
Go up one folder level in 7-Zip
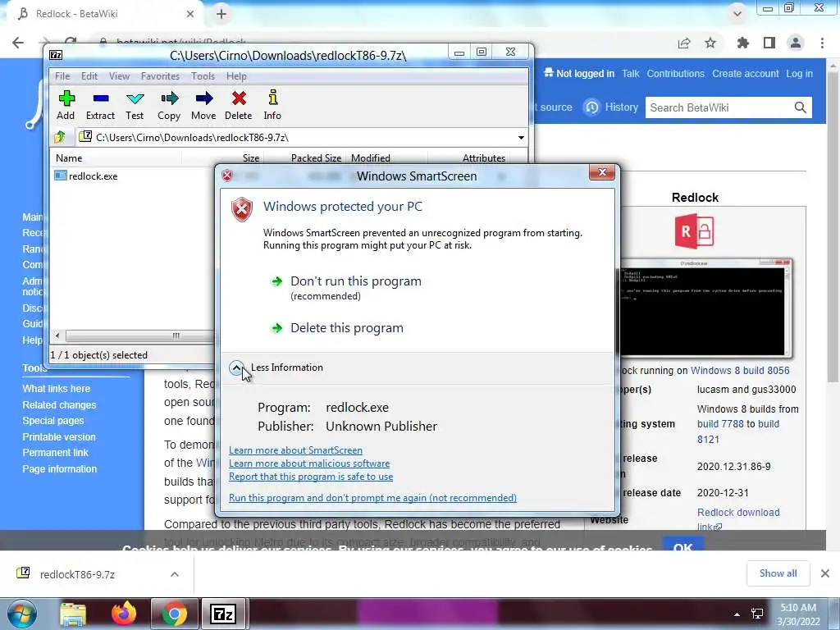pyautogui.click(x=60, y=137)
